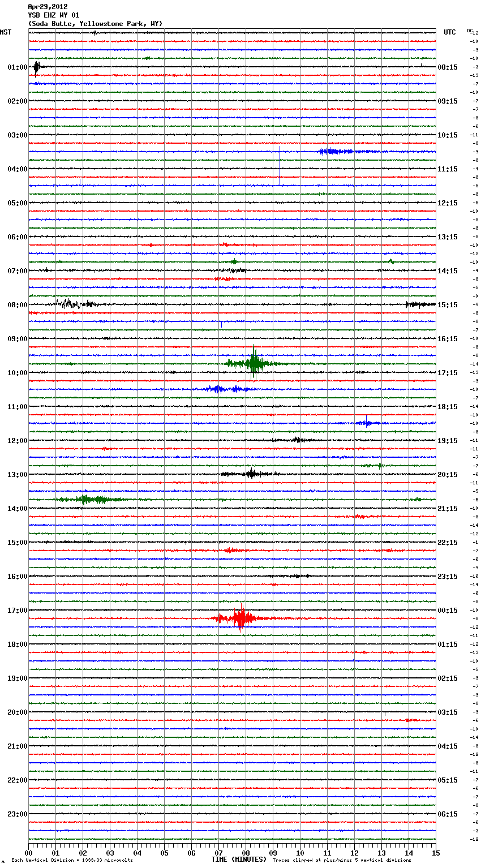This screenshot has height=868, width=481.
Task: Click the MST column header
Action: coord(6,32)
